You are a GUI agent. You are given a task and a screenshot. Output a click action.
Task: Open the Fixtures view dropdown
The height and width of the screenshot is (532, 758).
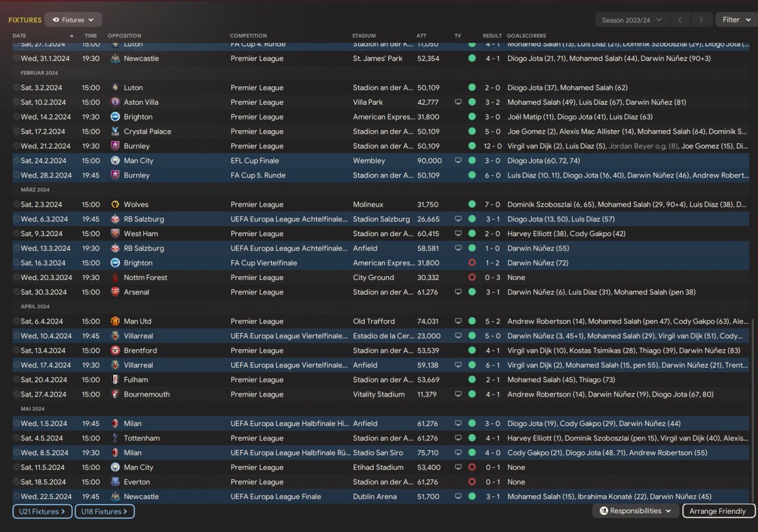pyautogui.click(x=73, y=20)
